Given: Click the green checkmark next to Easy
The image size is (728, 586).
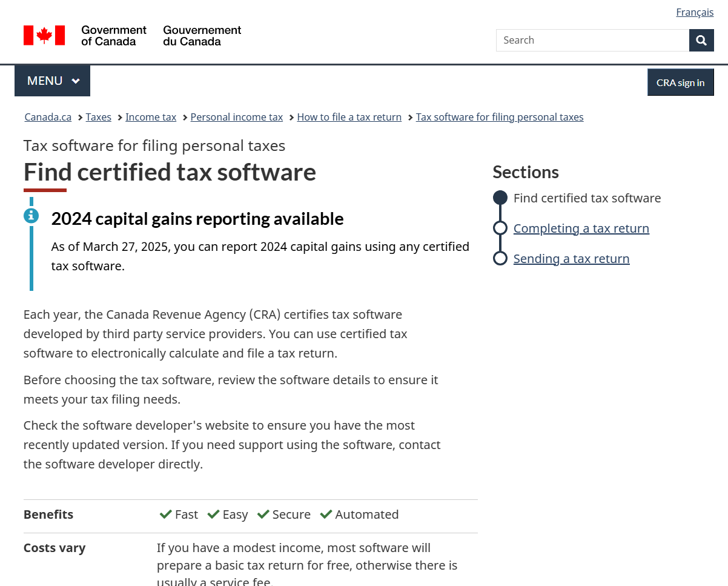Looking at the screenshot, I should 213,514.
